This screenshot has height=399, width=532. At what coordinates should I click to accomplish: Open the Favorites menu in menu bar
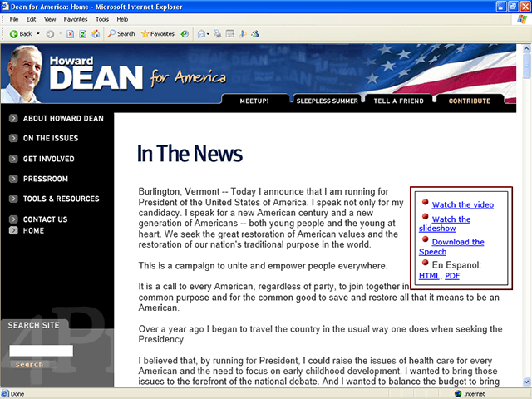[x=76, y=19]
